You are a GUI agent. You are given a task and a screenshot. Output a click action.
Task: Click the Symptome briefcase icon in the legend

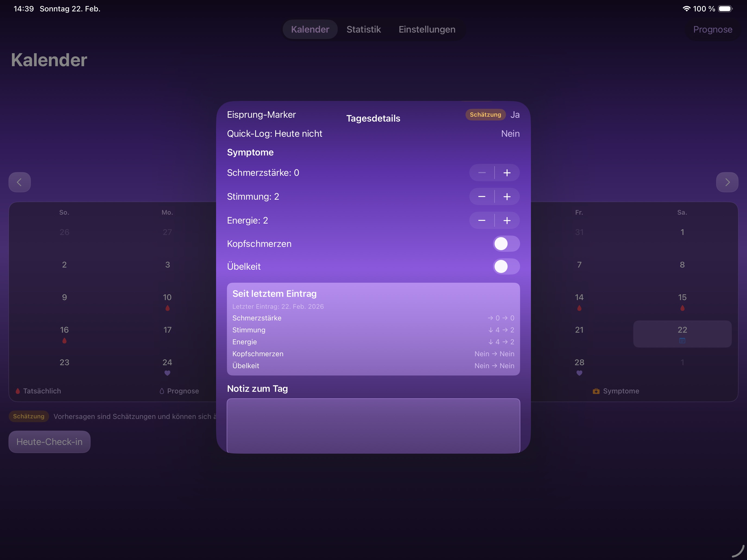coord(596,391)
